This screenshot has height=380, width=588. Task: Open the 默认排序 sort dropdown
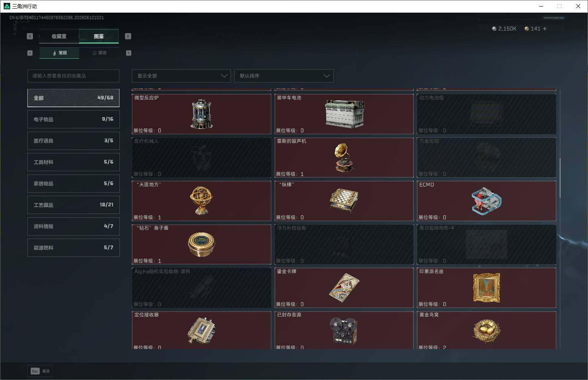[284, 76]
